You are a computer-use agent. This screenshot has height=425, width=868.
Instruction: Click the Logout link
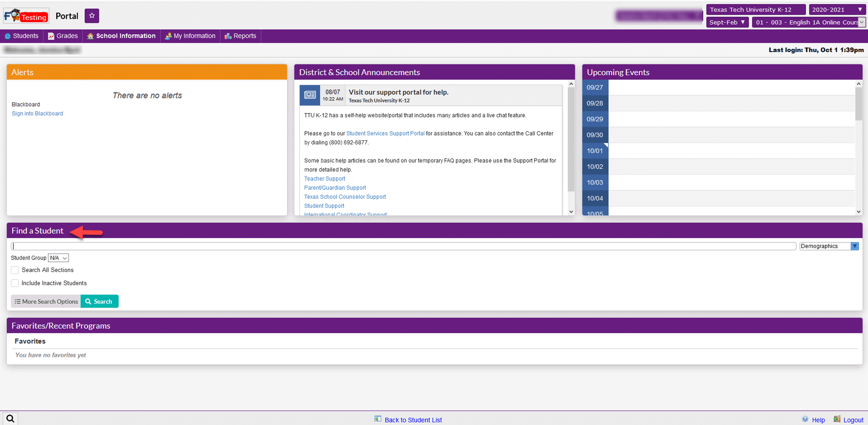(853, 420)
